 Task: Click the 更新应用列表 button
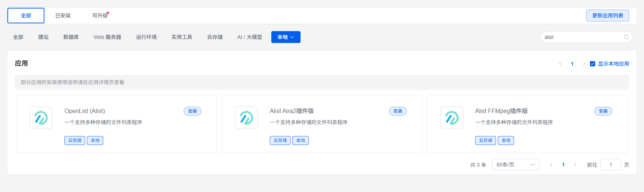coord(608,16)
